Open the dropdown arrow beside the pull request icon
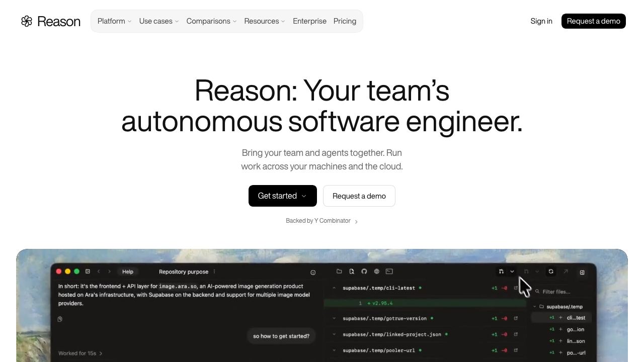The image size is (644, 362). pos(512,271)
